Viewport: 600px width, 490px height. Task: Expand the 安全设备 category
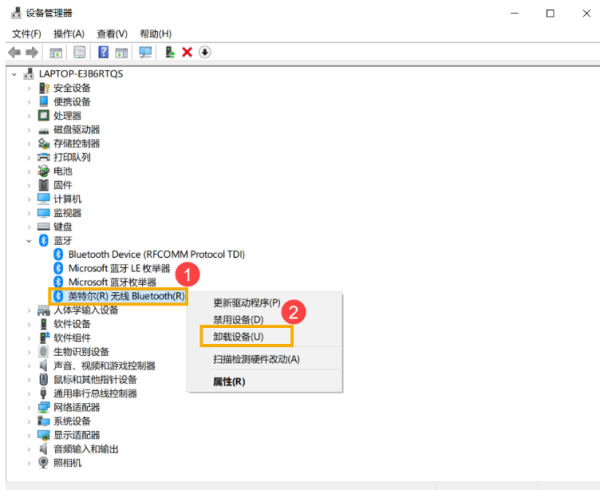(29, 88)
